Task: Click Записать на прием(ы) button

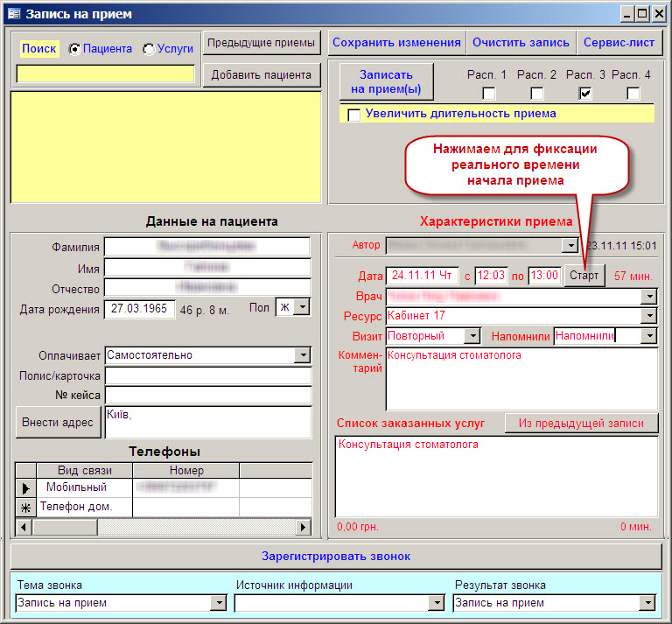Action: tap(386, 82)
